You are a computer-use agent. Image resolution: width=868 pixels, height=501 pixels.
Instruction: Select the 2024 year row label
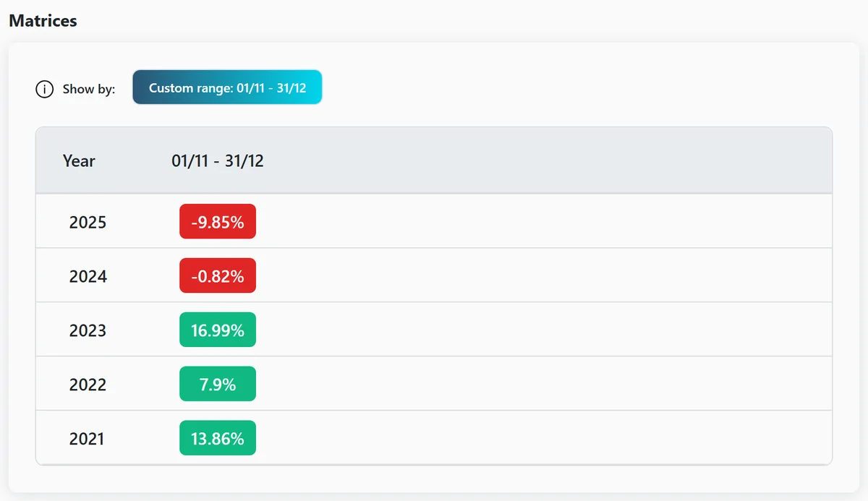click(x=88, y=276)
